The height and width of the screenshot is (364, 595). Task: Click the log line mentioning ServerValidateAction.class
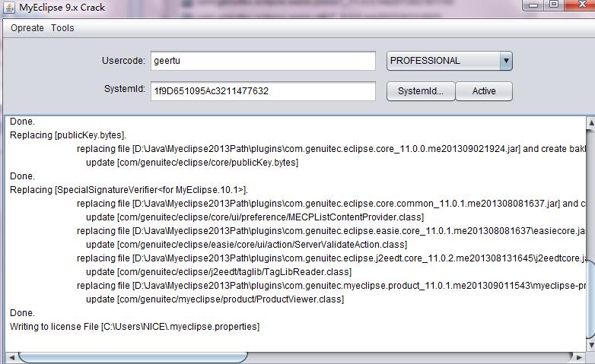247,245
